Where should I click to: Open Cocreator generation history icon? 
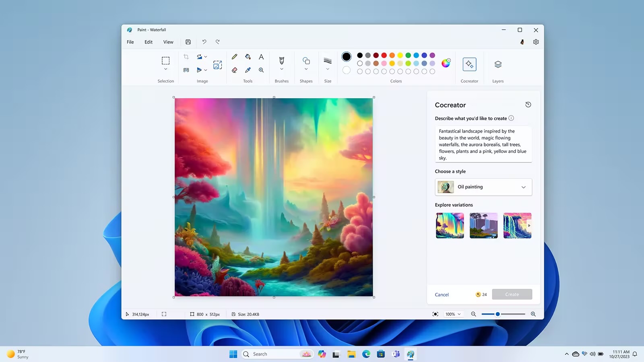click(528, 104)
